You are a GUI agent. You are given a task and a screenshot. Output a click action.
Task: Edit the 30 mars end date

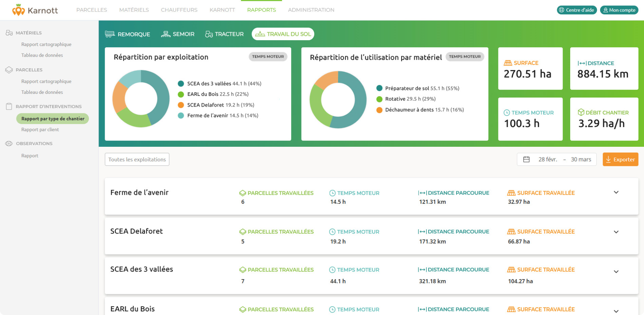click(581, 160)
